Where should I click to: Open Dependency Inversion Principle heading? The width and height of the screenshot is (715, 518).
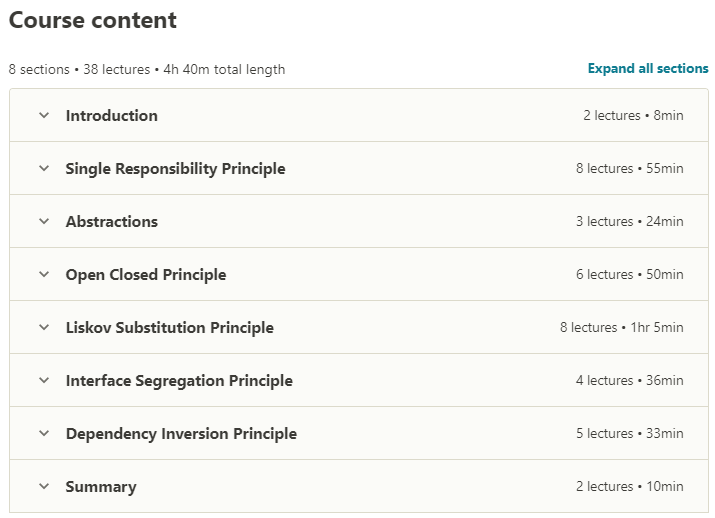[181, 434]
